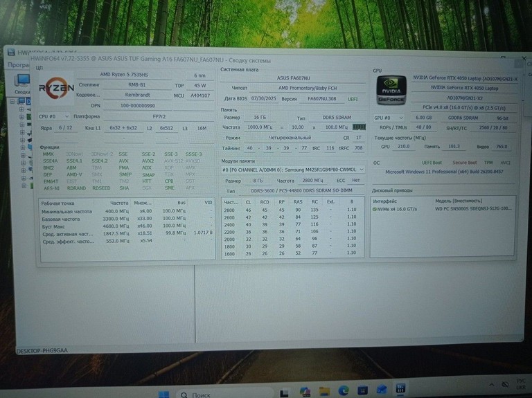Viewport: 532px width, 398px height.
Task: Click the BIOS version FA607NU.308
Action: point(321,99)
